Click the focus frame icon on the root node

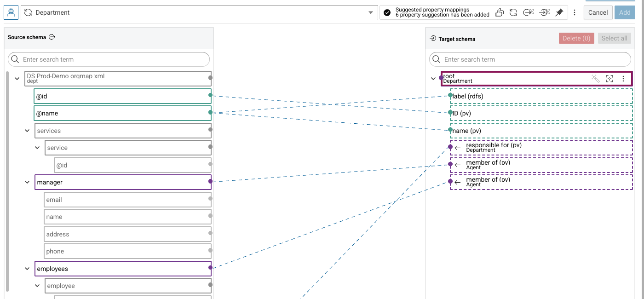[609, 79]
